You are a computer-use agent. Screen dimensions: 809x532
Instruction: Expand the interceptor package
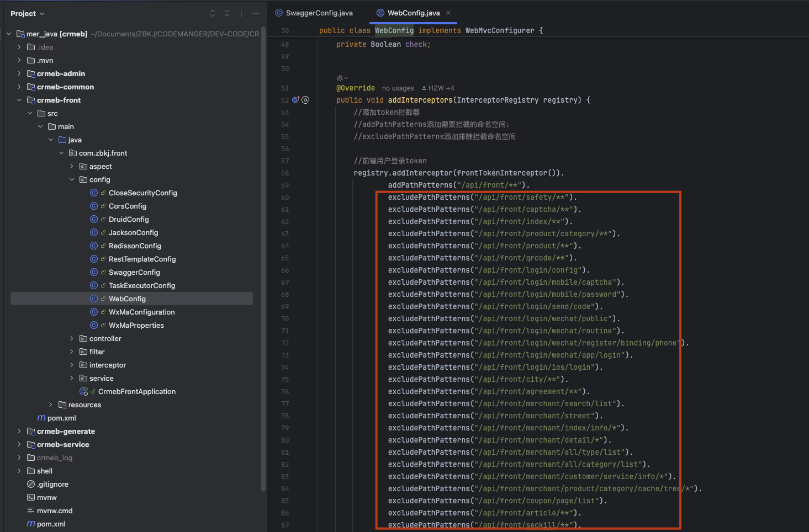click(x=72, y=365)
